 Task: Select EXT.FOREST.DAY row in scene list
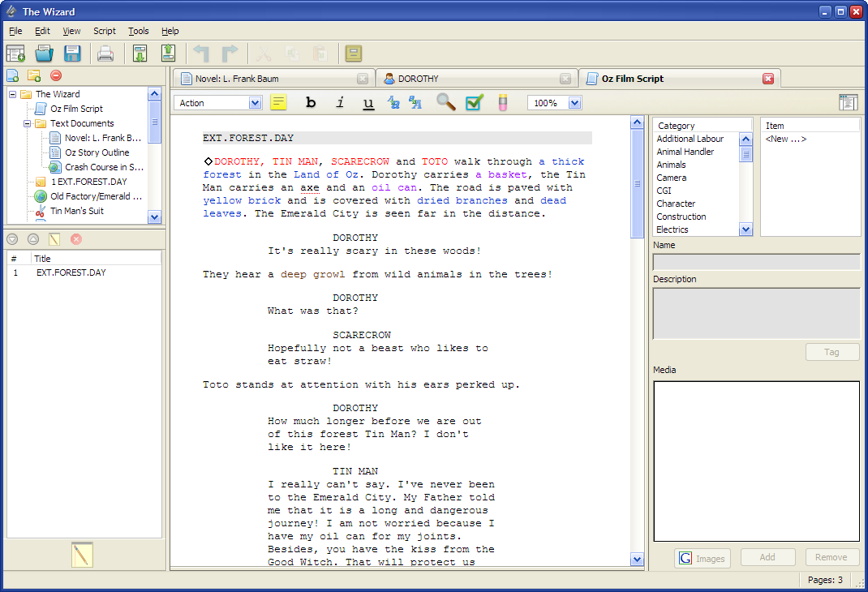tap(84, 272)
